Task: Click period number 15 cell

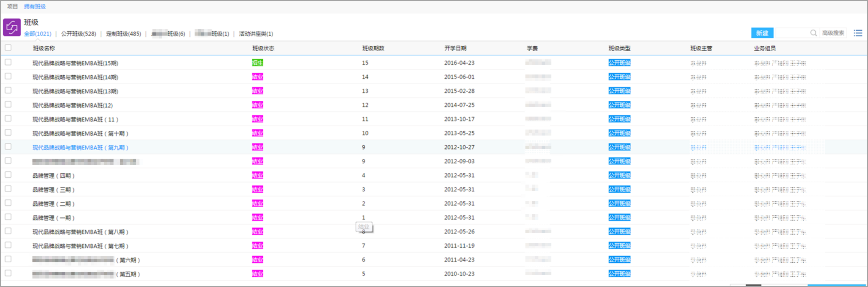Action: pos(365,63)
